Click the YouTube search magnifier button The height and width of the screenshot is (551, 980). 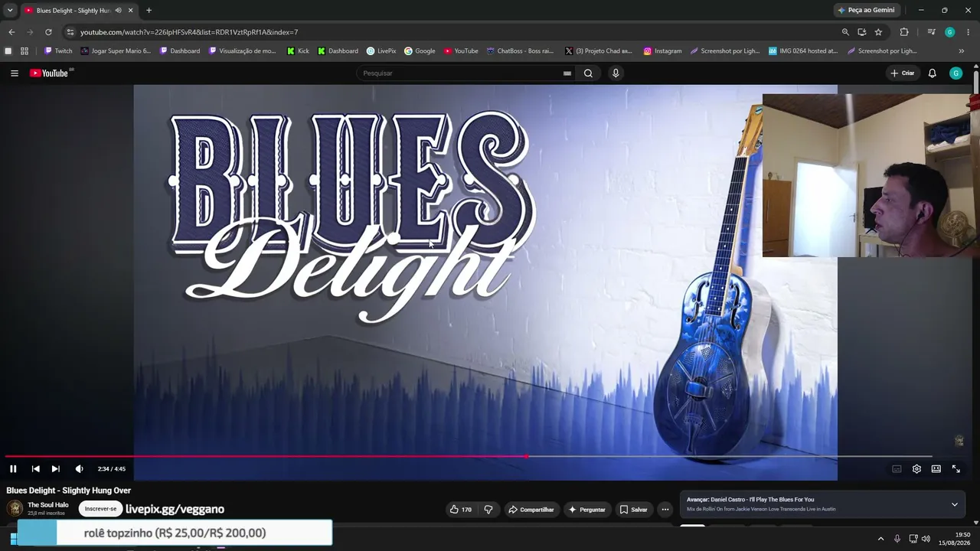[588, 73]
